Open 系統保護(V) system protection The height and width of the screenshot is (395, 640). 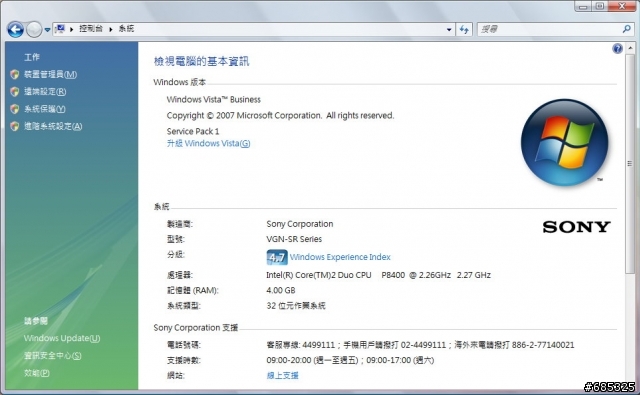[x=44, y=109]
